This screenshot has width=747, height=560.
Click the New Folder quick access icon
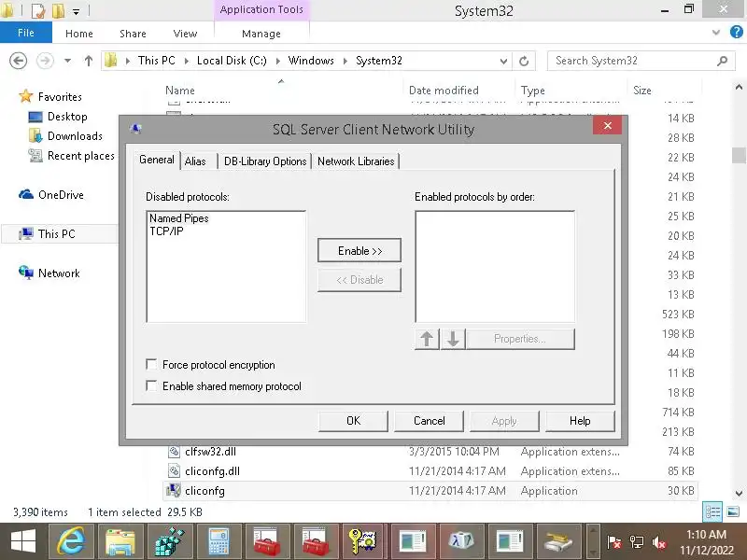(x=58, y=10)
